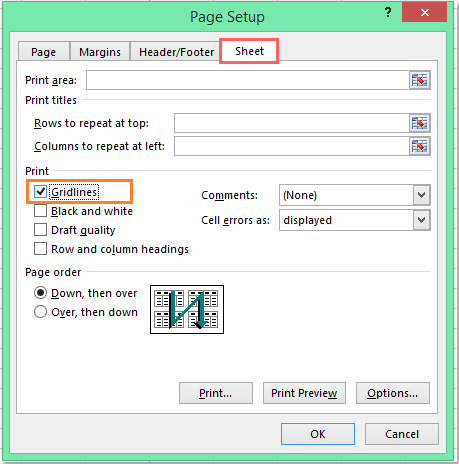Switch to the Margins tab

pos(100,52)
